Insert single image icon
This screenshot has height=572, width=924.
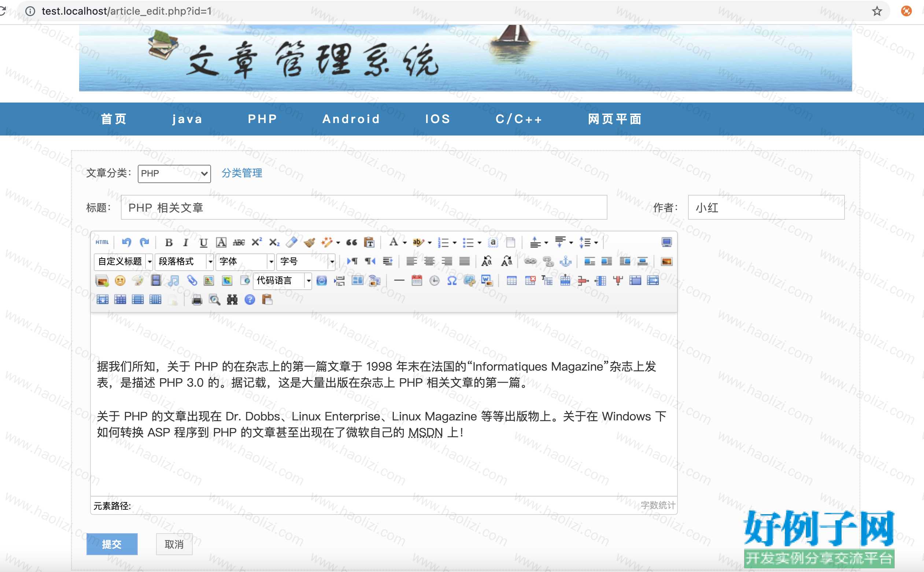click(x=666, y=261)
